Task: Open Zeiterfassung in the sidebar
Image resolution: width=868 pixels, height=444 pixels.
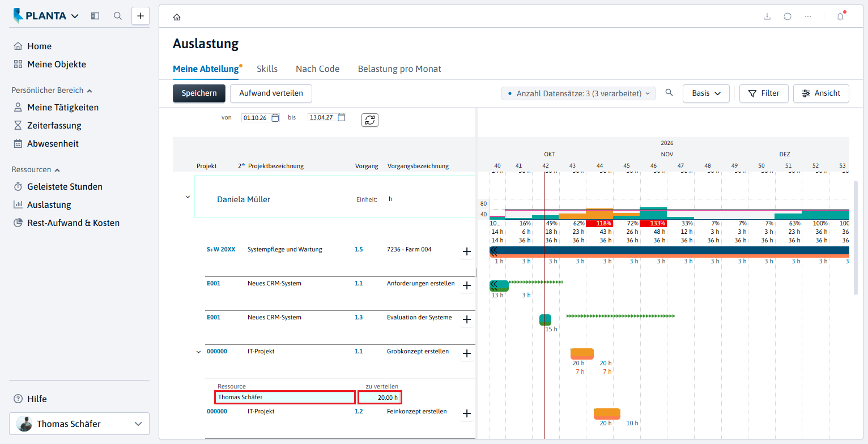Action: coord(54,126)
